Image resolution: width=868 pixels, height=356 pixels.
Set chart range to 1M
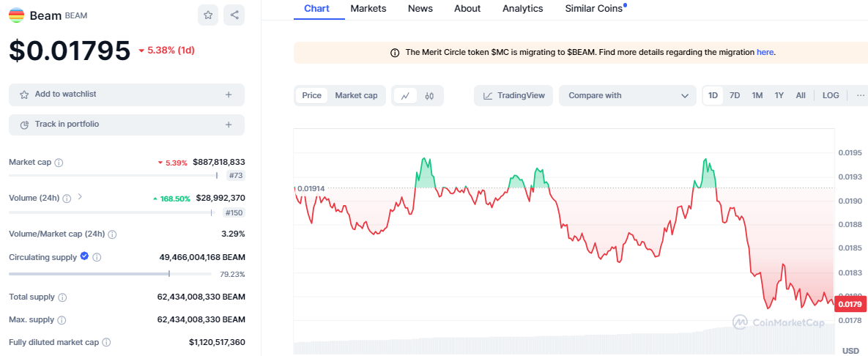tap(757, 95)
